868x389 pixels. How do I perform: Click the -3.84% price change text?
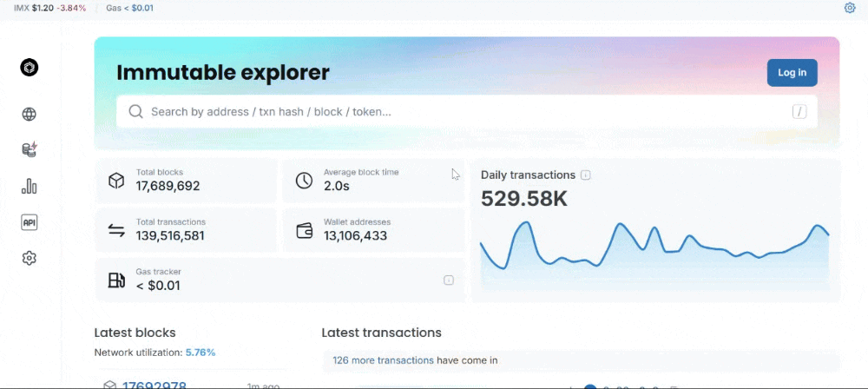tap(71, 9)
